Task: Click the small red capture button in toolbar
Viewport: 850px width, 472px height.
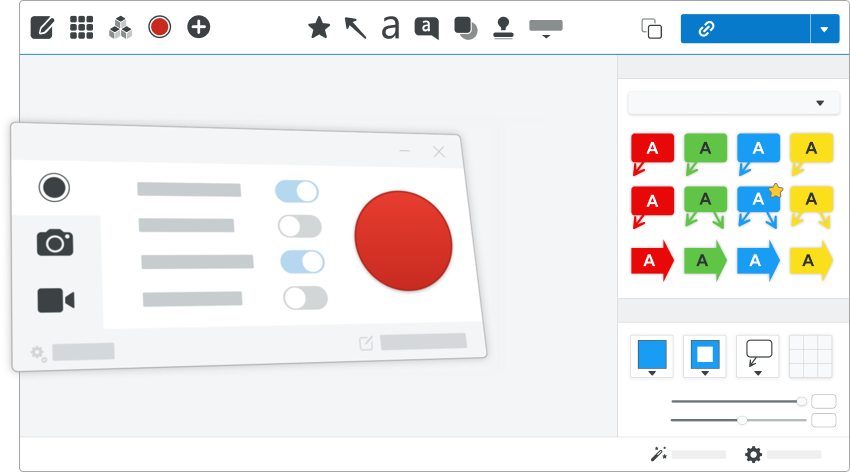Action: [159, 27]
